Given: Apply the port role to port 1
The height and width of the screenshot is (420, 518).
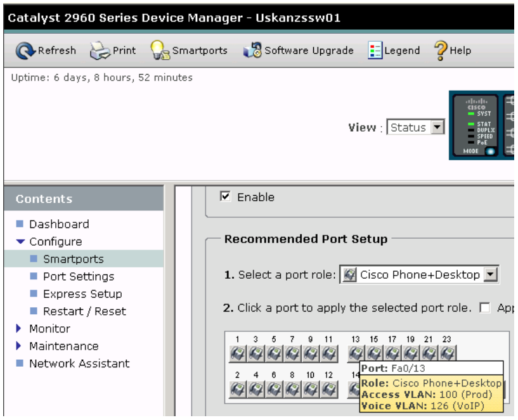Looking at the screenshot, I should [236, 353].
